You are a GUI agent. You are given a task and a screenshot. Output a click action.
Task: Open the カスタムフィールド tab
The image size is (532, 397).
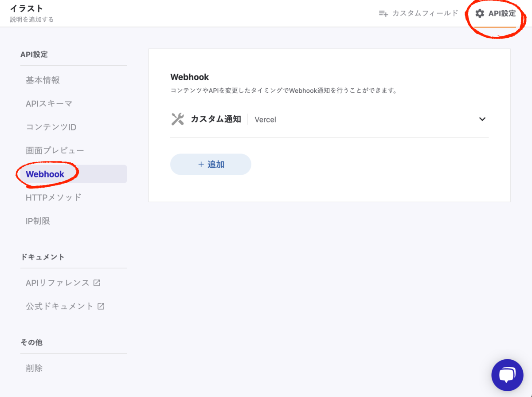click(418, 13)
